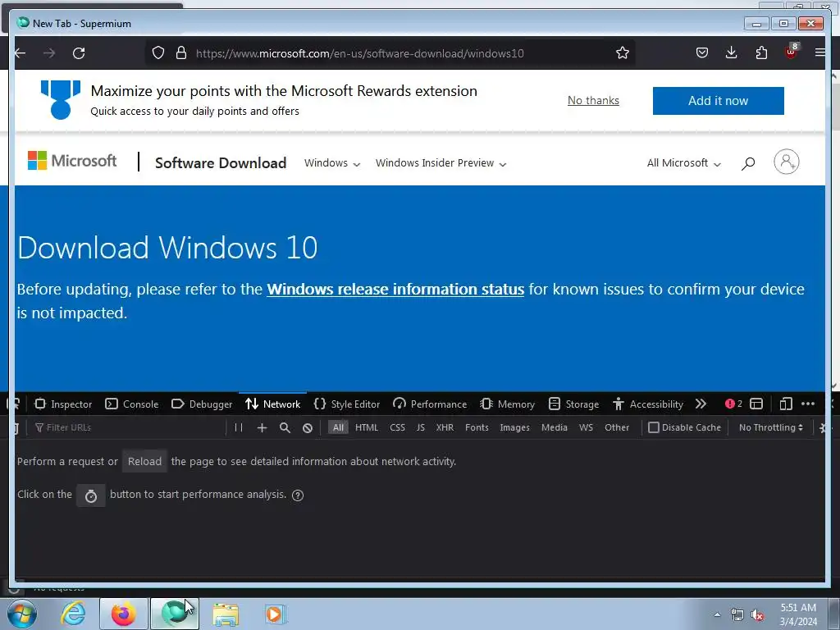Add a new network request with plus icon

262,427
